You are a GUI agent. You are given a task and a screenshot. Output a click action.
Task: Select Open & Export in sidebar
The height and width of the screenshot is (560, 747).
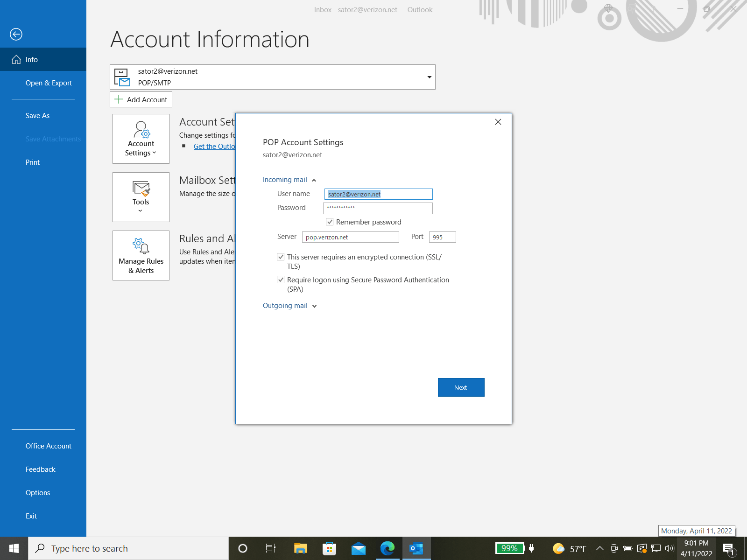pos(43,83)
